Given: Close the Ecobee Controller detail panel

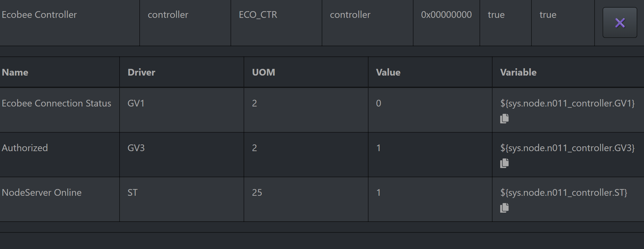Looking at the screenshot, I should (619, 23).
